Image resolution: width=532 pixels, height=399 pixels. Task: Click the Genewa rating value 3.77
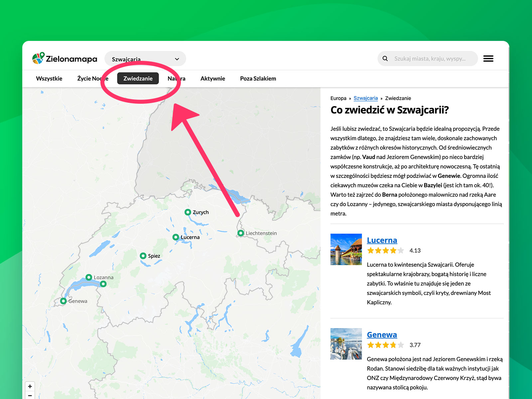pos(415,345)
